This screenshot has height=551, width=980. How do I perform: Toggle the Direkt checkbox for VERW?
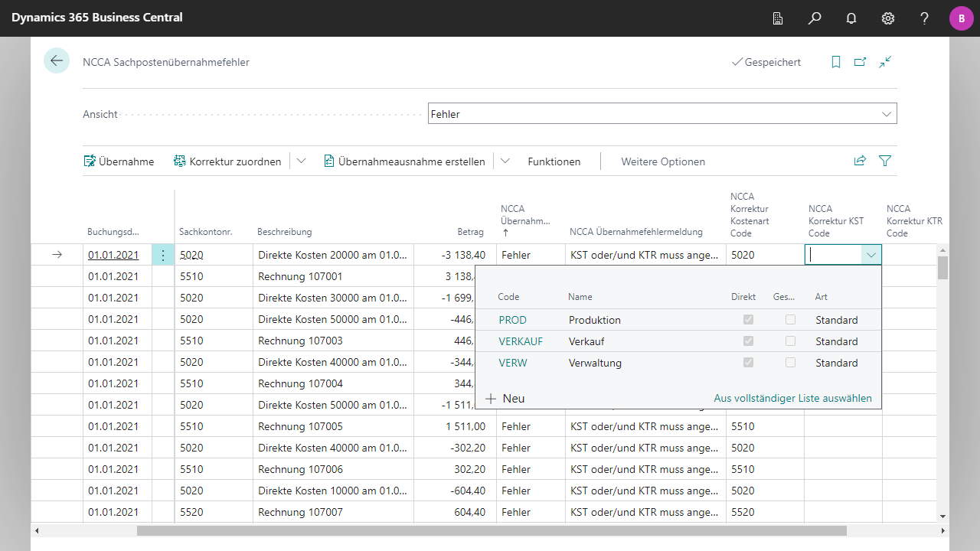point(748,363)
